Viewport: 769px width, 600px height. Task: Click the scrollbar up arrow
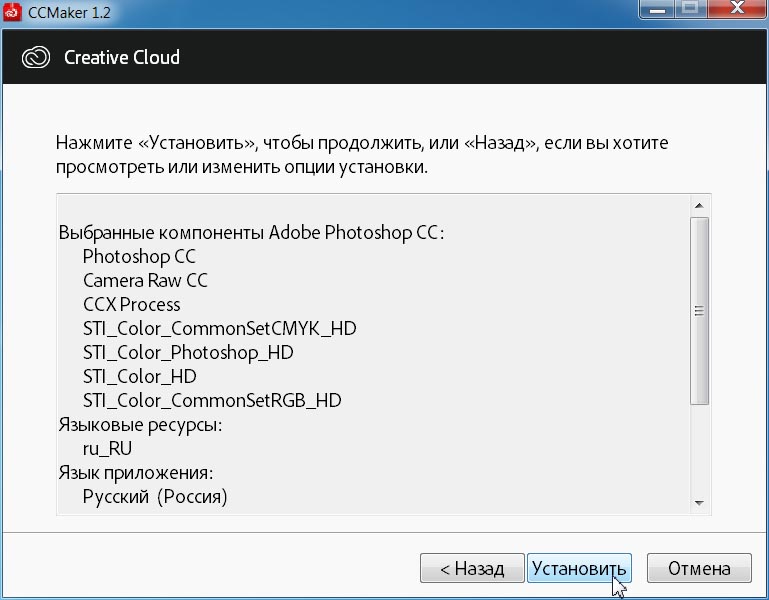pyautogui.click(x=699, y=206)
